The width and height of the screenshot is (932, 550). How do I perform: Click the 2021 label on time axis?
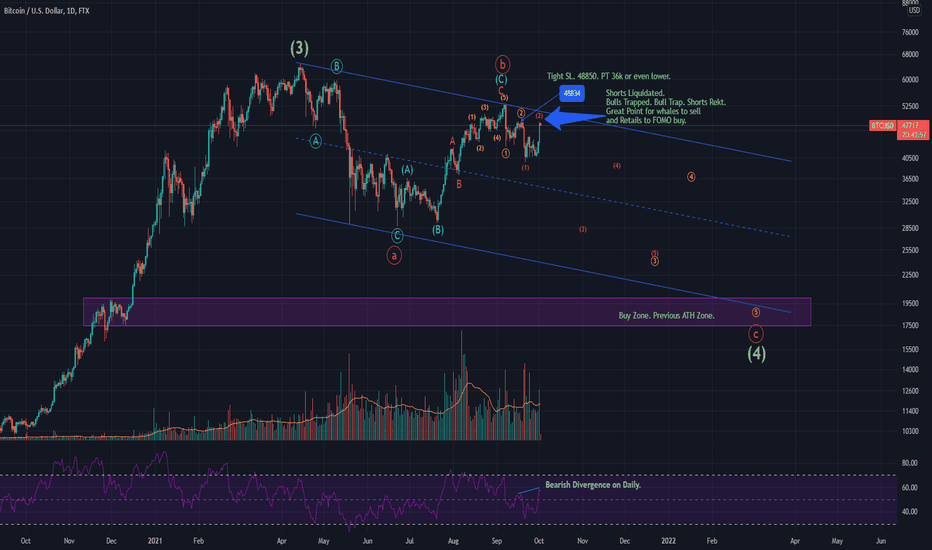click(155, 541)
